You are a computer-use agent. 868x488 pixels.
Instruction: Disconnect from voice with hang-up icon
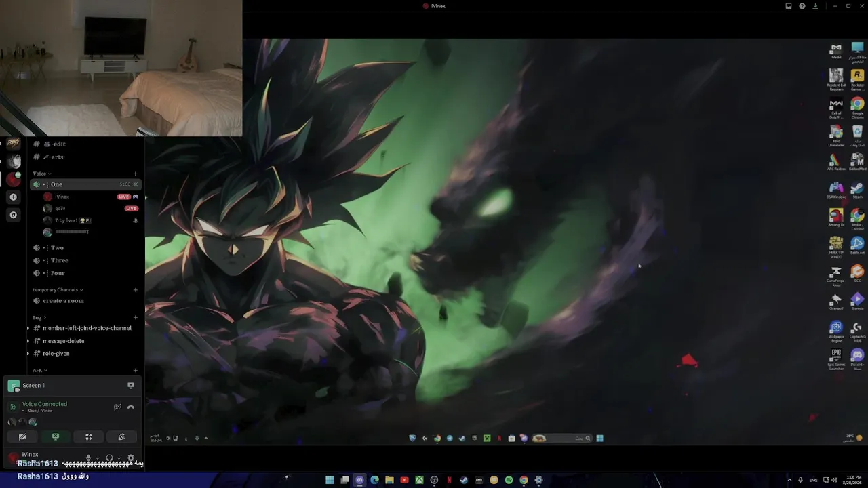[x=131, y=407]
